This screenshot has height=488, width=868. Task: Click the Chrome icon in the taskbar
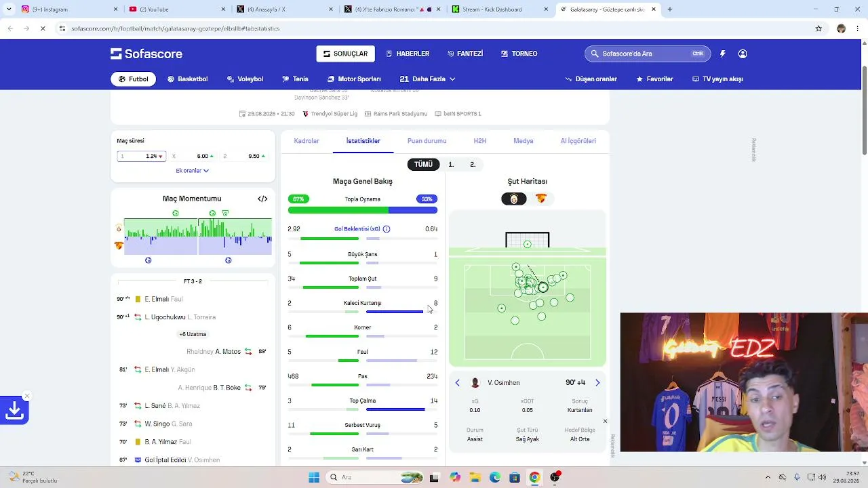pos(534,477)
